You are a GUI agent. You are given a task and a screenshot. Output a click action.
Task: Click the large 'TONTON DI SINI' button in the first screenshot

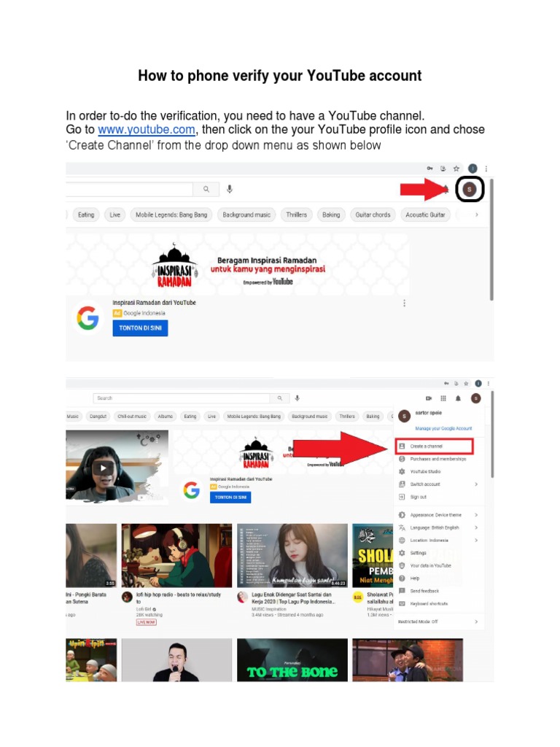point(141,328)
